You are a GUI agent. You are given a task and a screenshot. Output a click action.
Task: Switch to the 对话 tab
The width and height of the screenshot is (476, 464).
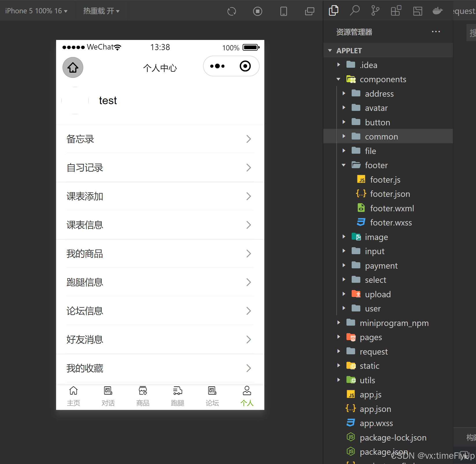(x=108, y=397)
